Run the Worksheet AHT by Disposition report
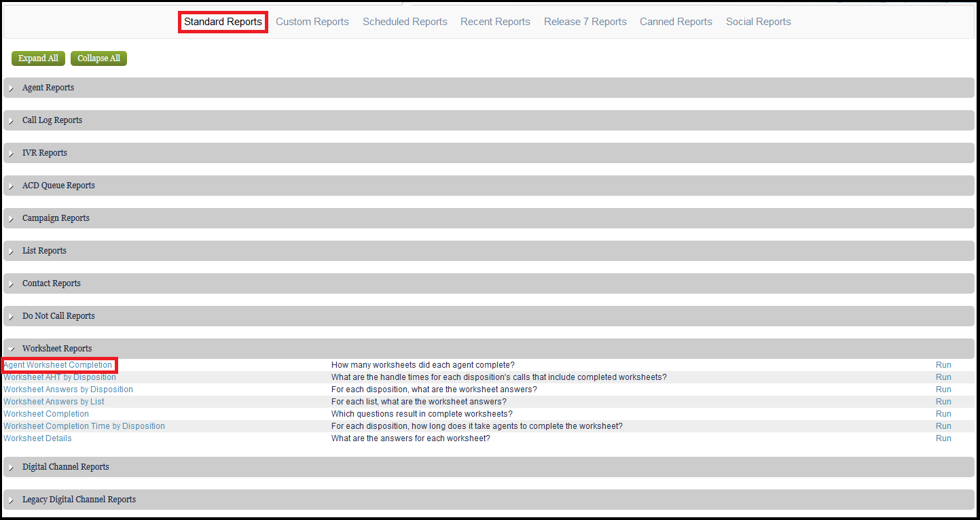 943,377
